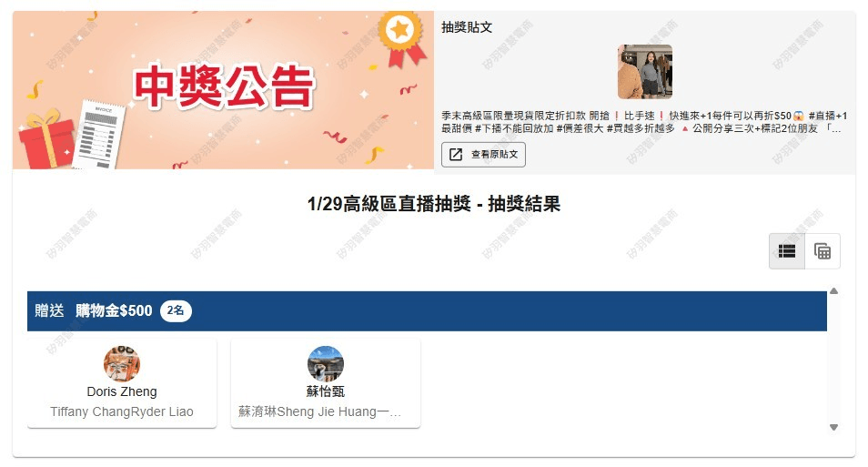Screen dimensions: 868x467
Task: Click the 中獎公告 banner title
Action: (224, 86)
